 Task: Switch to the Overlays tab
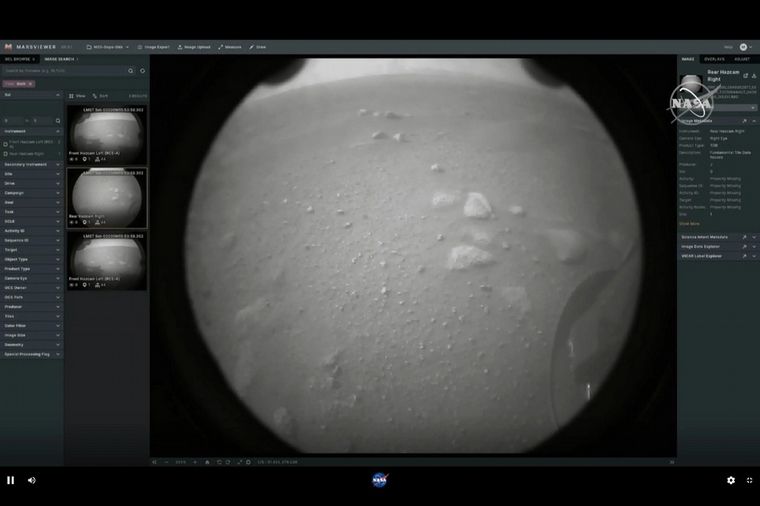[714, 59]
